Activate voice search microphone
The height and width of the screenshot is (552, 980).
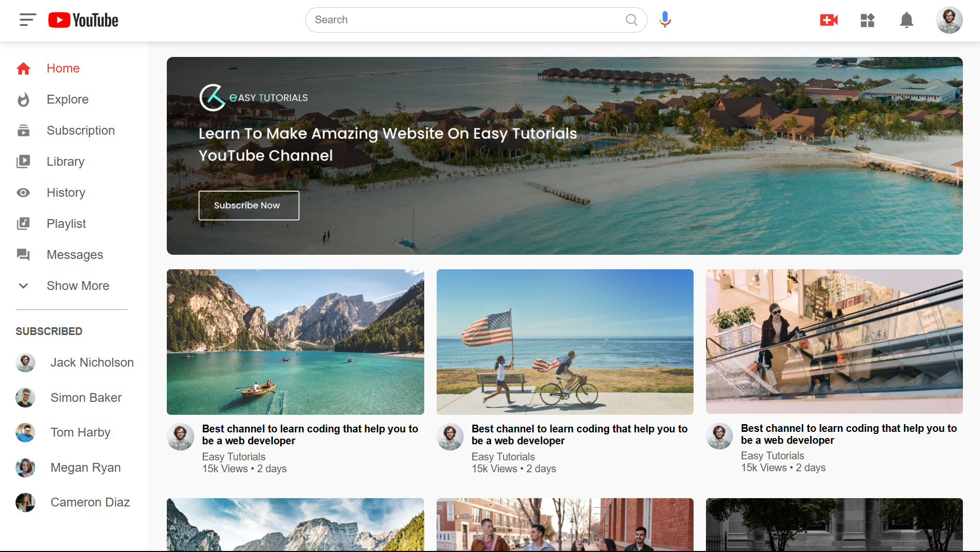(665, 20)
